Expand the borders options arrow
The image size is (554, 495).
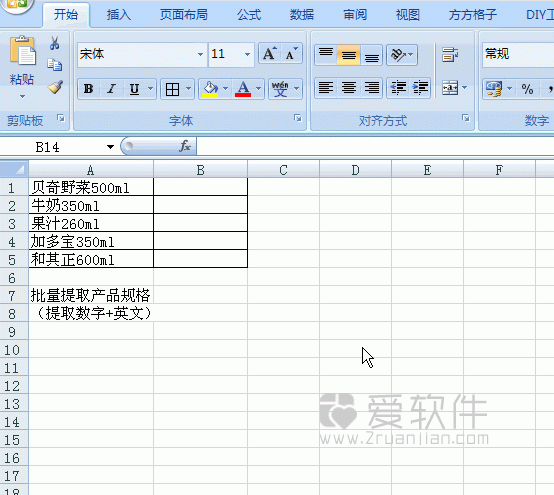coord(188,89)
